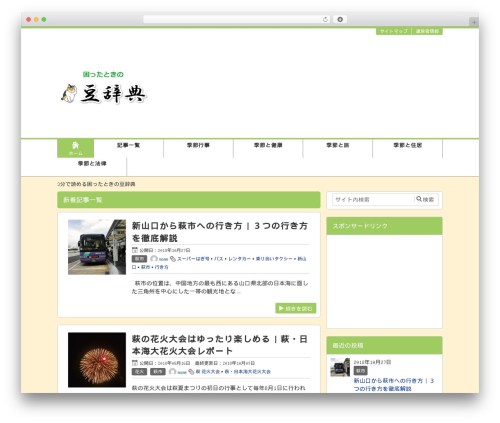This screenshot has width=500, height=423.
Task: Open the 季節と法律 menu item
Action: point(92,164)
